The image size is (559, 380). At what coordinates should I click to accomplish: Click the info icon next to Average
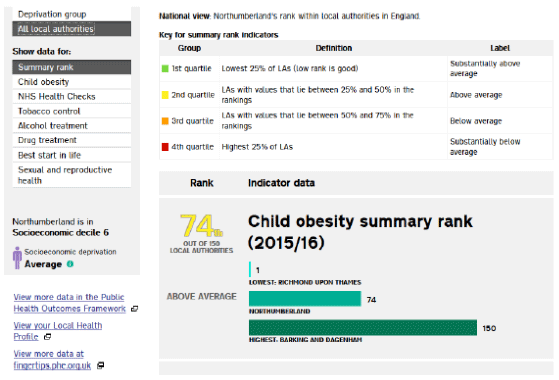tap(70, 264)
